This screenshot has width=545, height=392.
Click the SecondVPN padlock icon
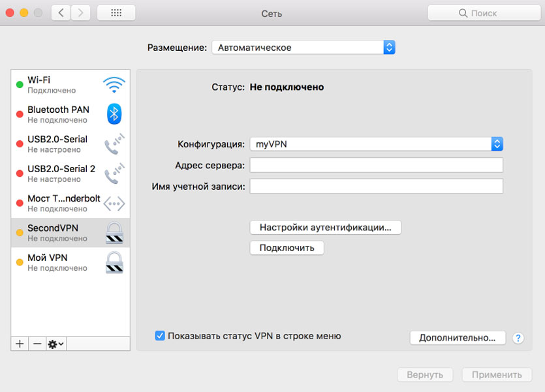point(114,233)
